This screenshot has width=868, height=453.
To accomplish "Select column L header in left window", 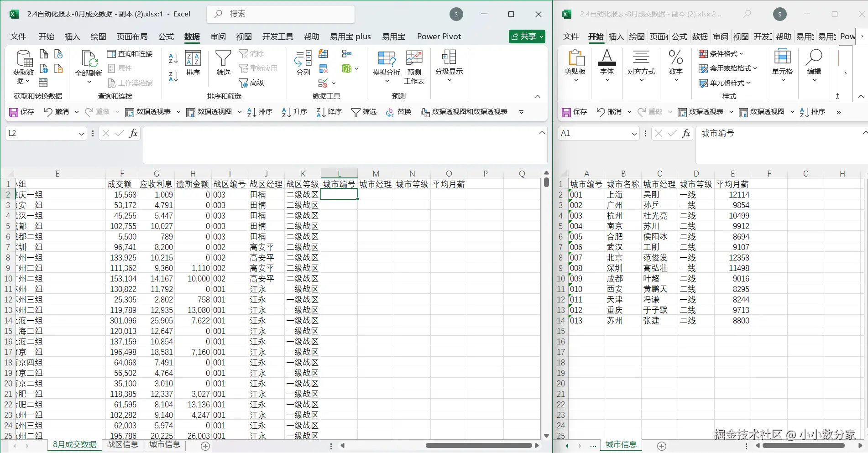I will 339,174.
